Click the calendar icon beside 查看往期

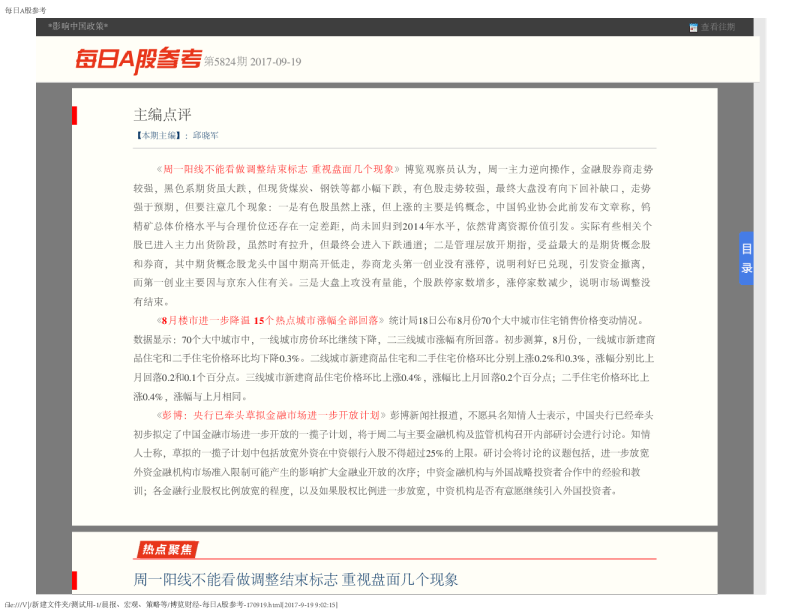point(693,27)
